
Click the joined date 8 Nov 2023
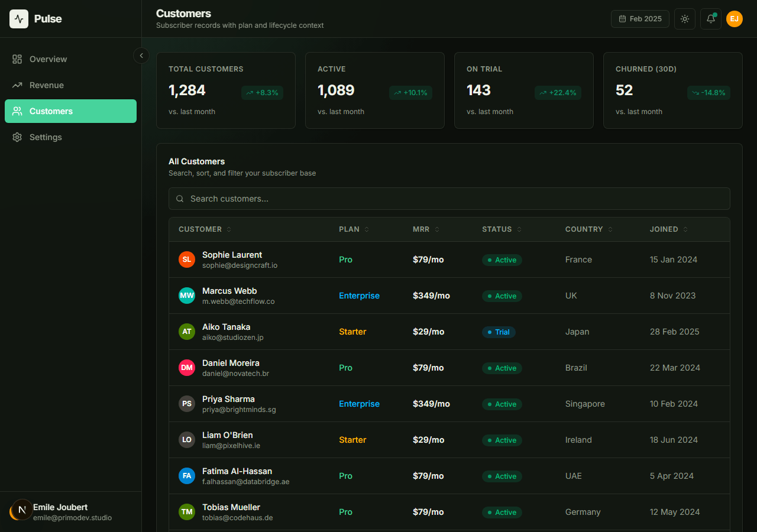[673, 296]
